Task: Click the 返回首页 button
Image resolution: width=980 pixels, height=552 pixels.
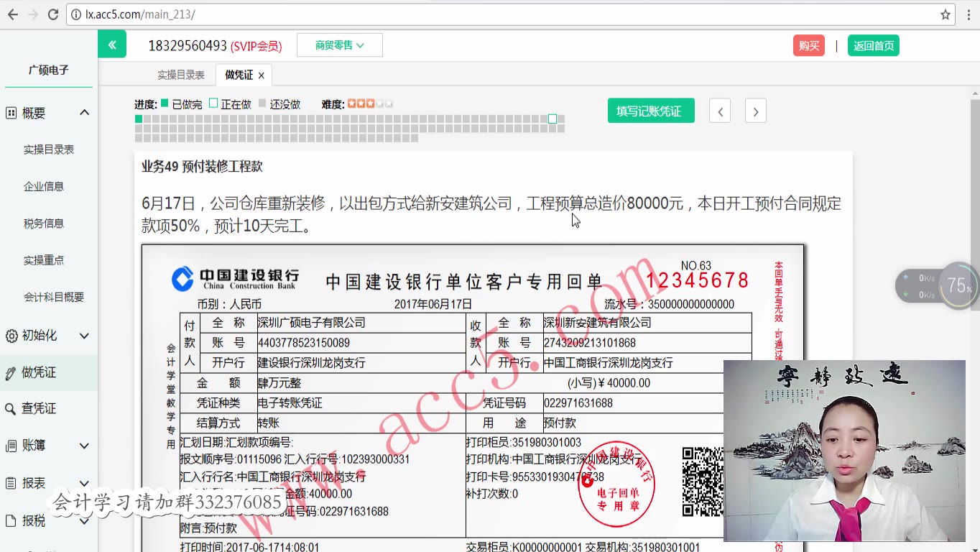Action: [873, 44]
